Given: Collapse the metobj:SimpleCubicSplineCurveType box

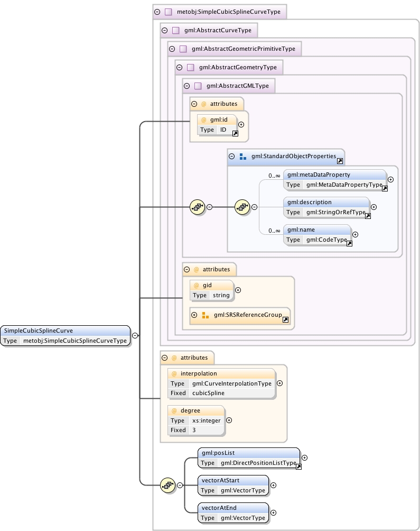Looking at the screenshot, I should click(157, 12).
